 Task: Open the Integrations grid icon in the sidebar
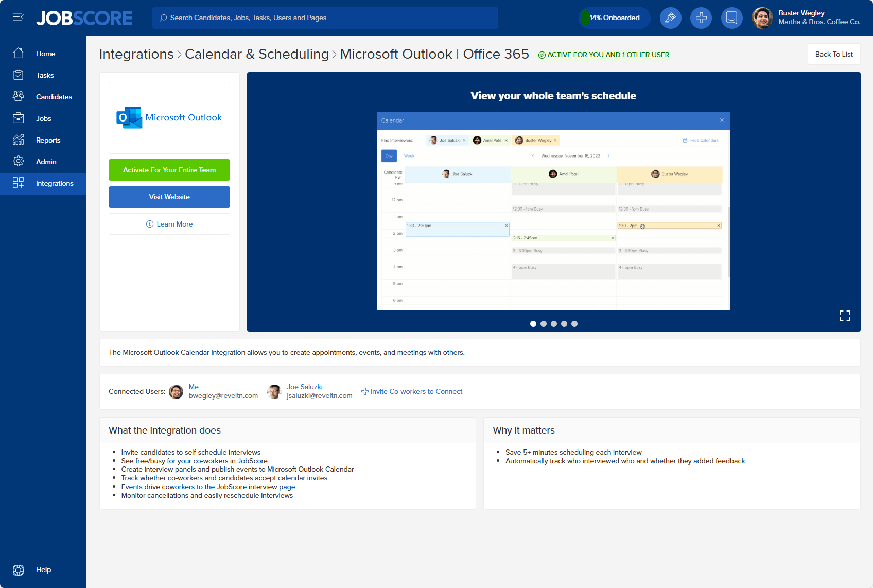(18, 183)
